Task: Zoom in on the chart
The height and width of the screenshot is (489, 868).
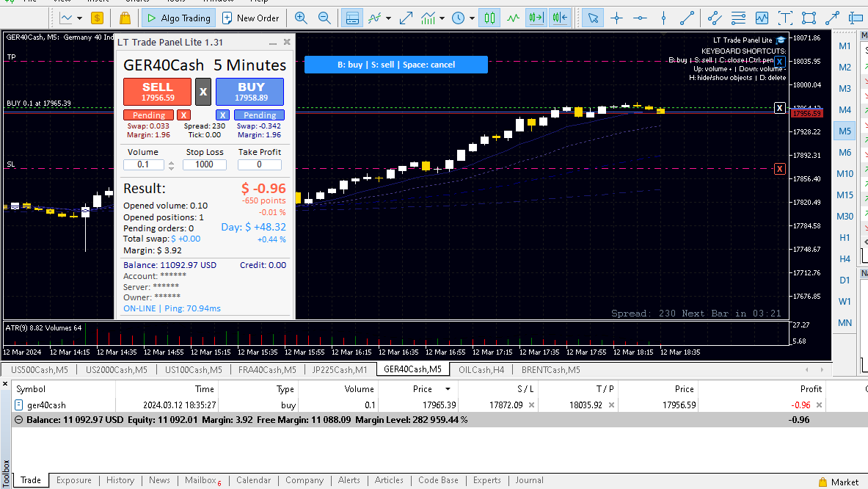Action: point(301,18)
